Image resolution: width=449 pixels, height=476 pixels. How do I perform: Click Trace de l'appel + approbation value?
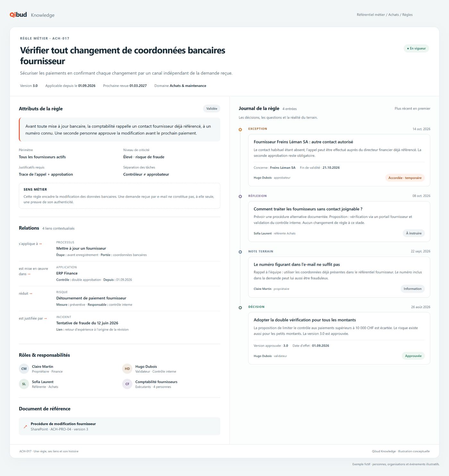tap(46, 174)
